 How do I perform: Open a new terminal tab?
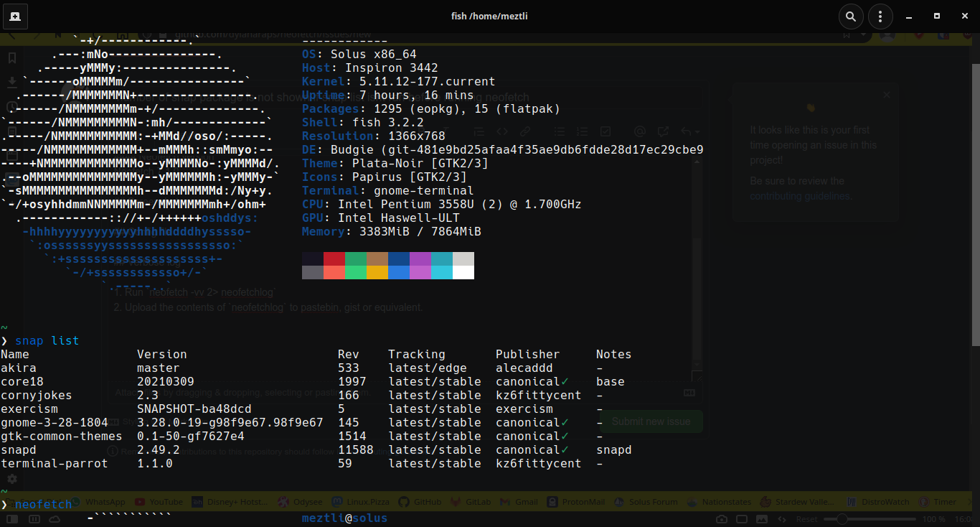15,16
